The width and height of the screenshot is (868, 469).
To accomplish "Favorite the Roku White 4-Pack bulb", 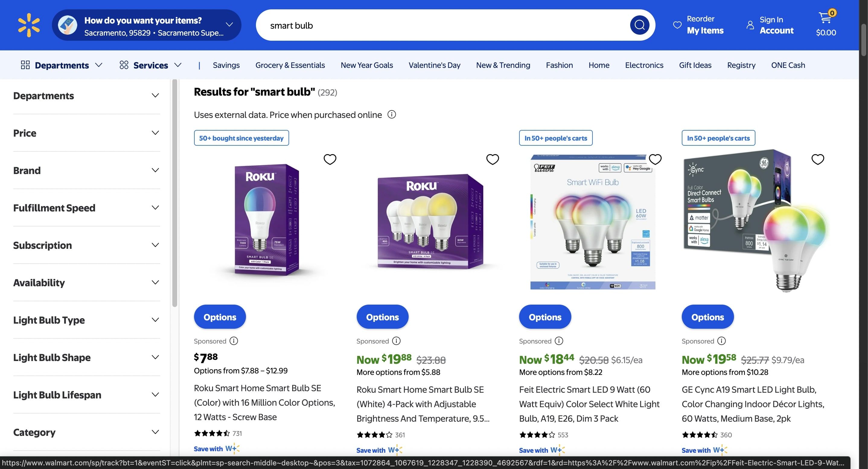I will [x=492, y=159].
